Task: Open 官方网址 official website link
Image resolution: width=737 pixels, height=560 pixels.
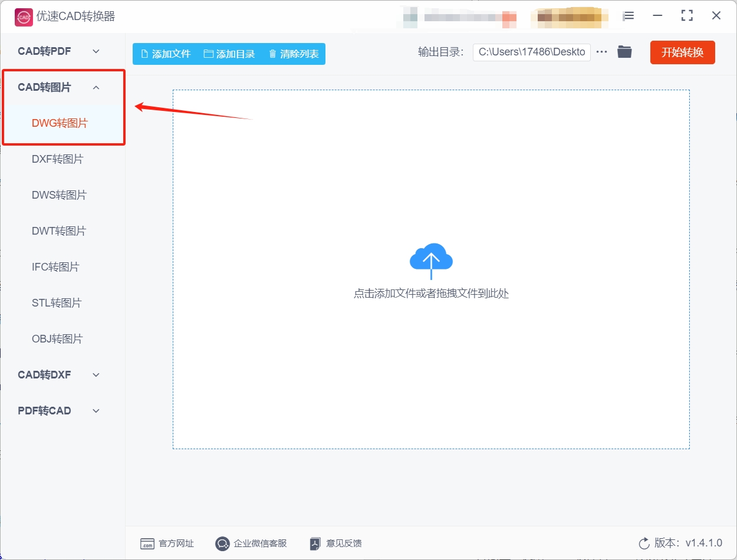Action: [167, 543]
